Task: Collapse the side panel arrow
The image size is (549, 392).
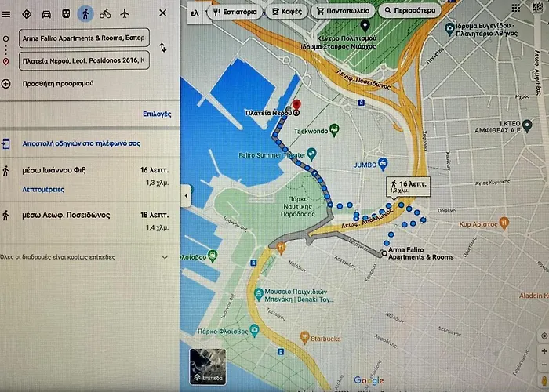Action: tap(186, 196)
